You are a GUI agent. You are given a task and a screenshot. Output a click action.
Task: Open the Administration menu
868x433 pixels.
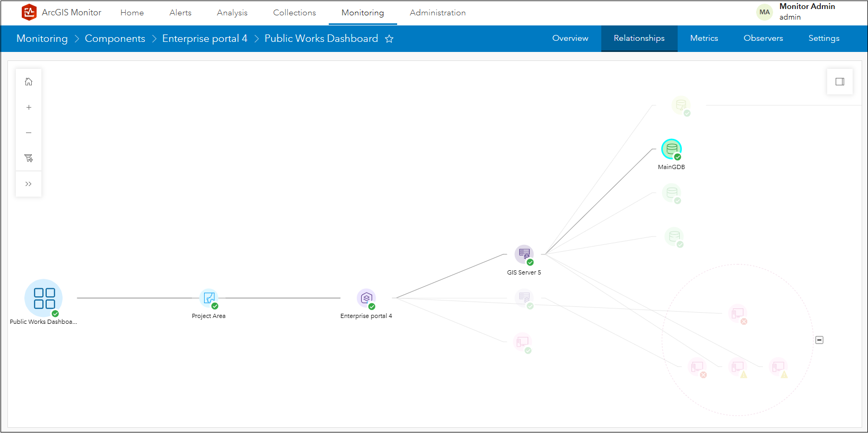(437, 13)
